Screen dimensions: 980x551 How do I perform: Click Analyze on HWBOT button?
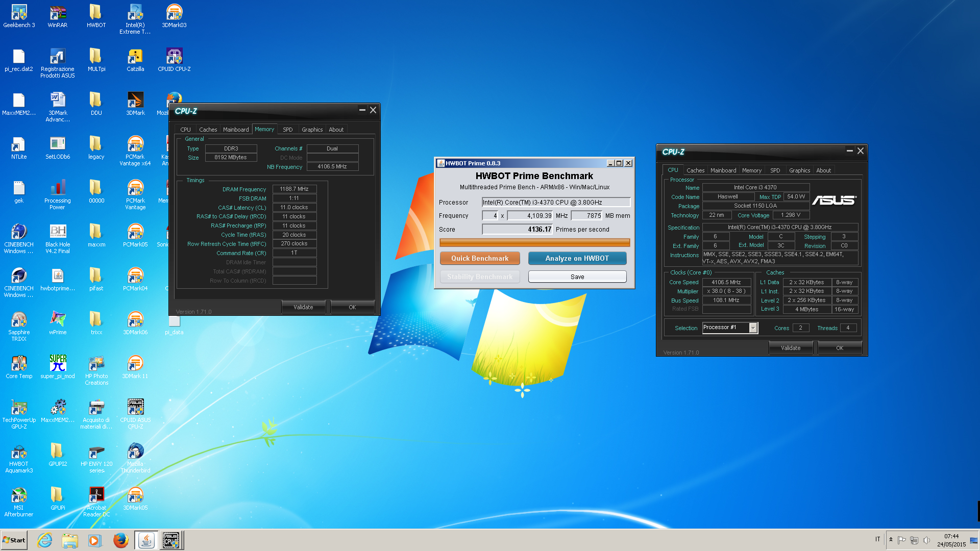[577, 258]
